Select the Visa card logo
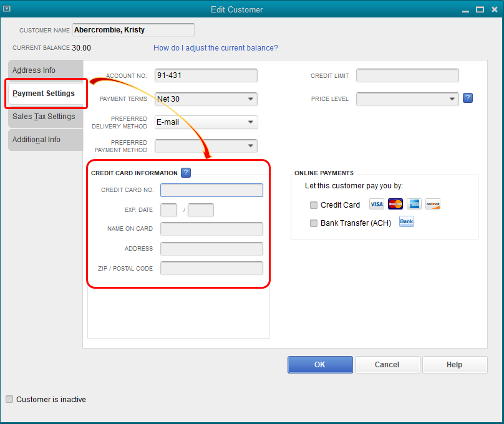This screenshot has height=424, width=504. click(377, 204)
